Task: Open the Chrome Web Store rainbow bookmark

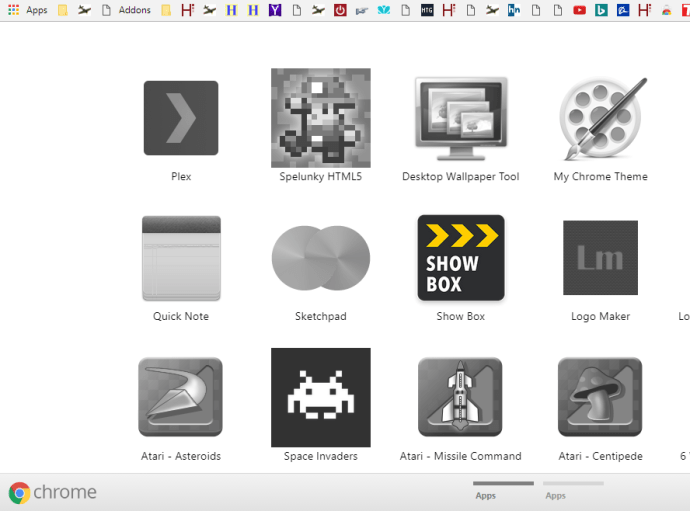Action: coord(667,10)
